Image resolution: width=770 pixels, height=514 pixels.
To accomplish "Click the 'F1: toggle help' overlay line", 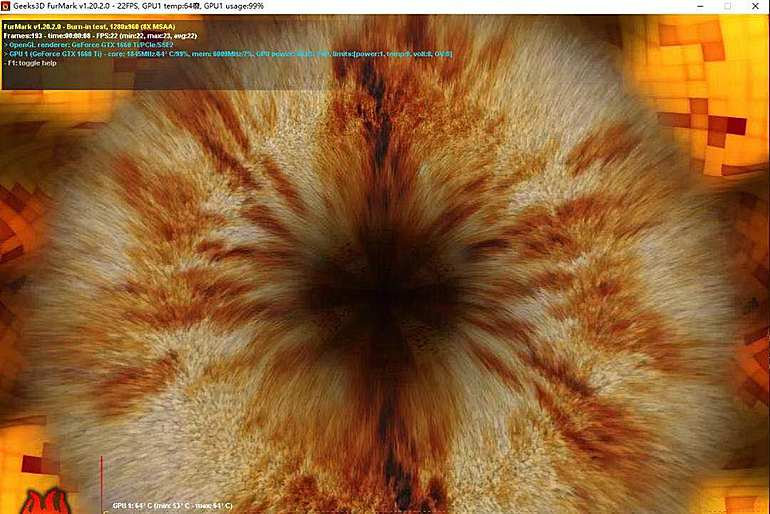I will [x=31, y=63].
